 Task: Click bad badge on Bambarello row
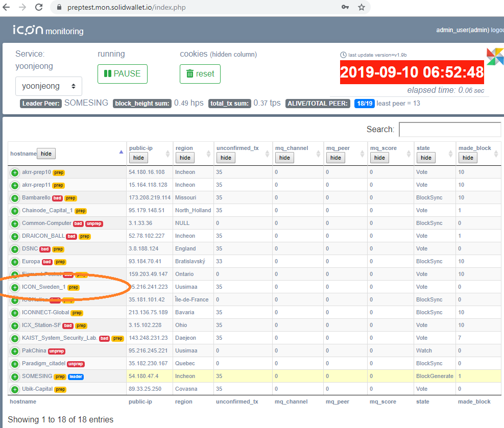57,198
